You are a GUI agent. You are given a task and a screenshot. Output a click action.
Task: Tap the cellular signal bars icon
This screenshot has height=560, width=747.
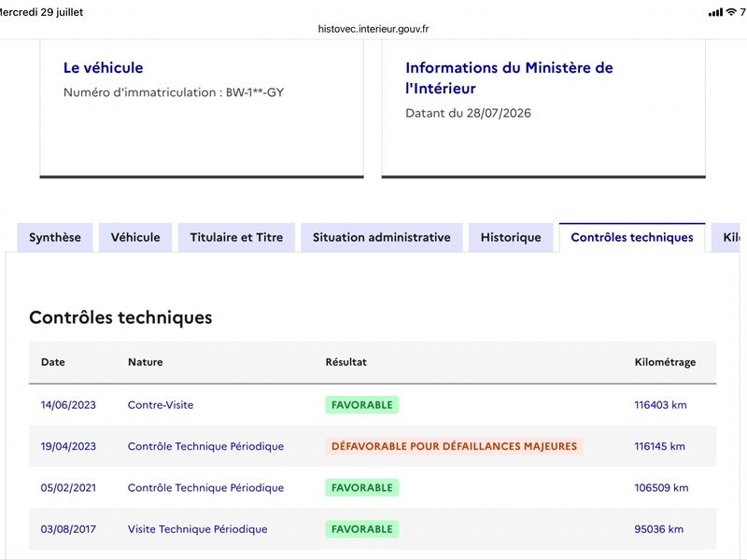tap(715, 13)
